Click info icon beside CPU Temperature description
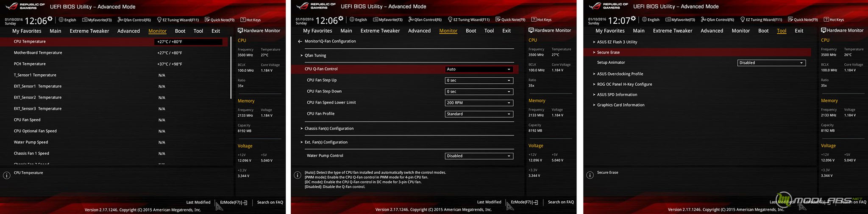 [x=7, y=175]
